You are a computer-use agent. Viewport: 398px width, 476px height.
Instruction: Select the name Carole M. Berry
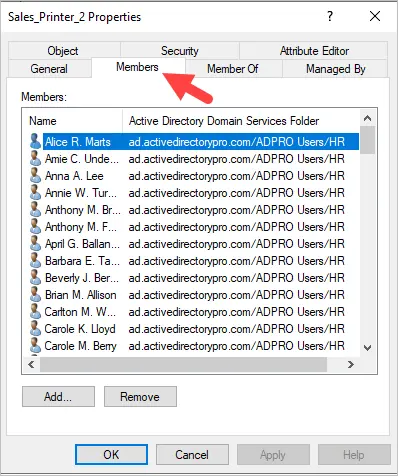click(81, 346)
